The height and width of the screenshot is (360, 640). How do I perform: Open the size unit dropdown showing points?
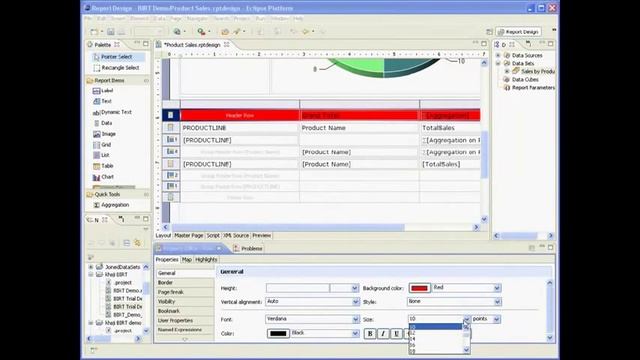pyautogui.click(x=496, y=319)
